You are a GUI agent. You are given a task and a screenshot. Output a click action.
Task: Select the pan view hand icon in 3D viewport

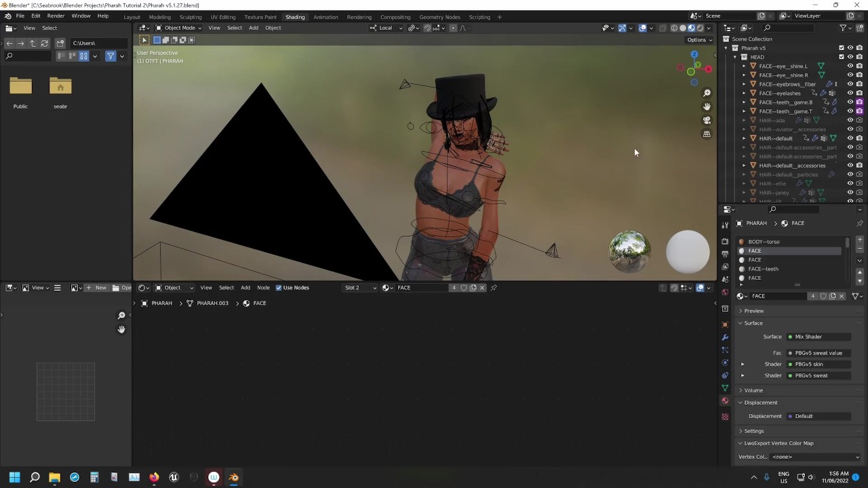coord(707,106)
